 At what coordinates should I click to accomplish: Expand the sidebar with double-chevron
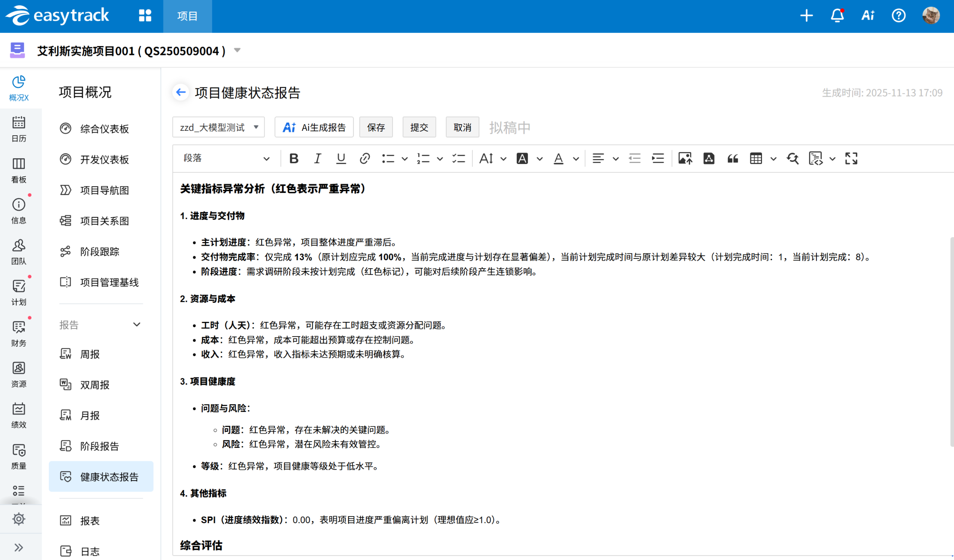click(19, 547)
